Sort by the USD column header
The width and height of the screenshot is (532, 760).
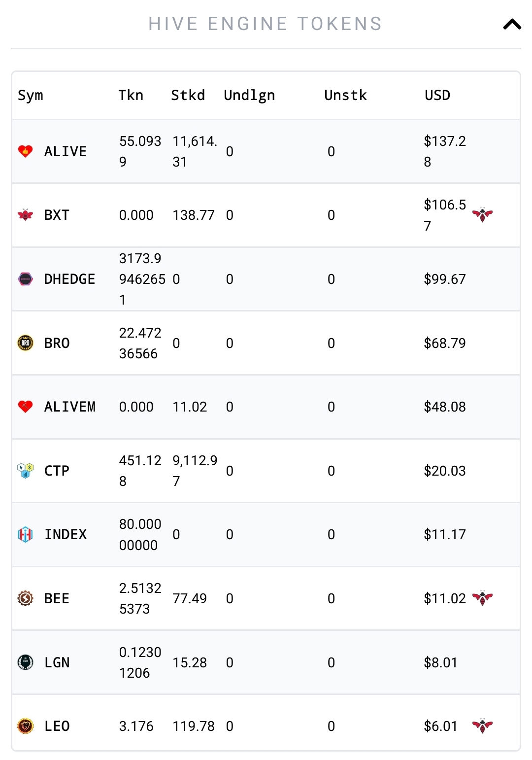(437, 95)
